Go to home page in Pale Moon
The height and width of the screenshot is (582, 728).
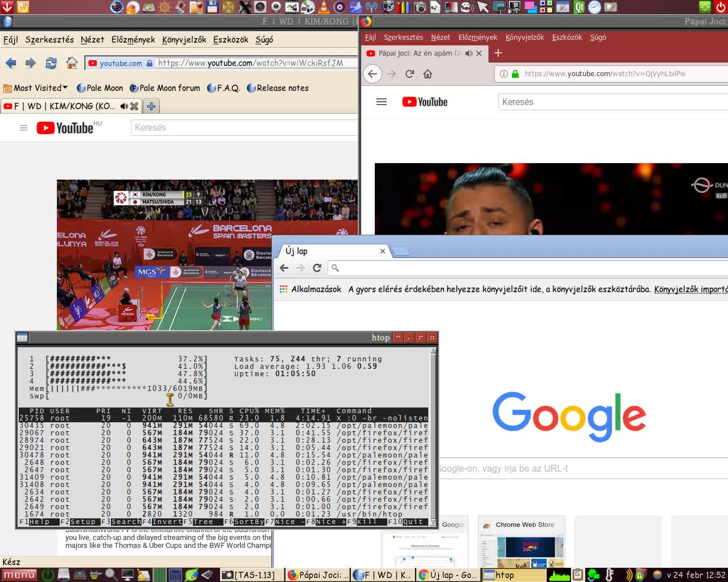click(72, 63)
